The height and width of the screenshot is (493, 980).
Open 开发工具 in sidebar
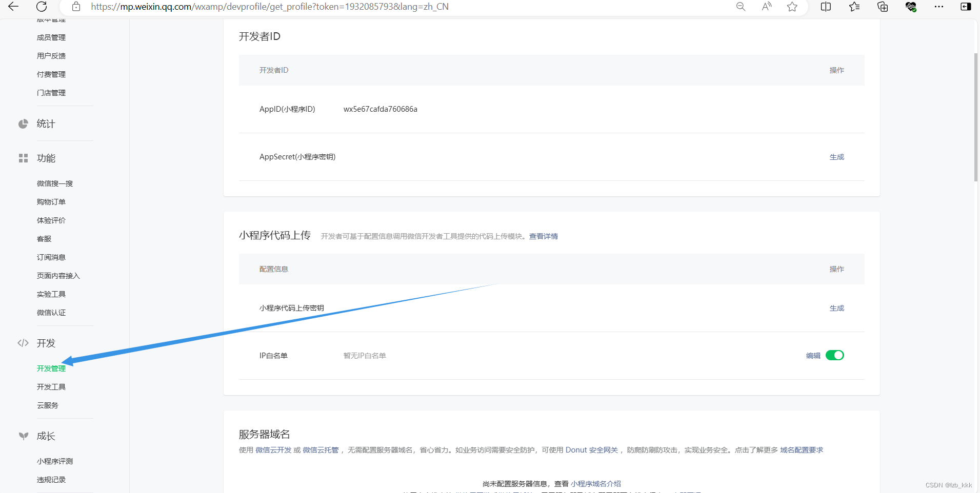pyautogui.click(x=51, y=387)
